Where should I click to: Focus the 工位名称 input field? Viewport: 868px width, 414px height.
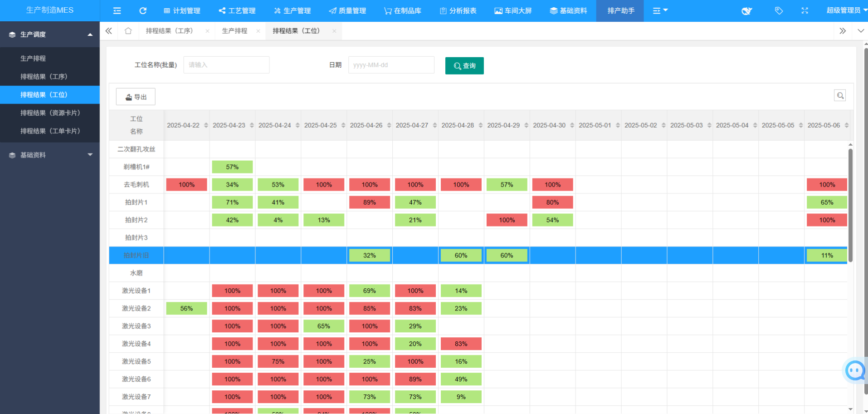click(x=226, y=65)
